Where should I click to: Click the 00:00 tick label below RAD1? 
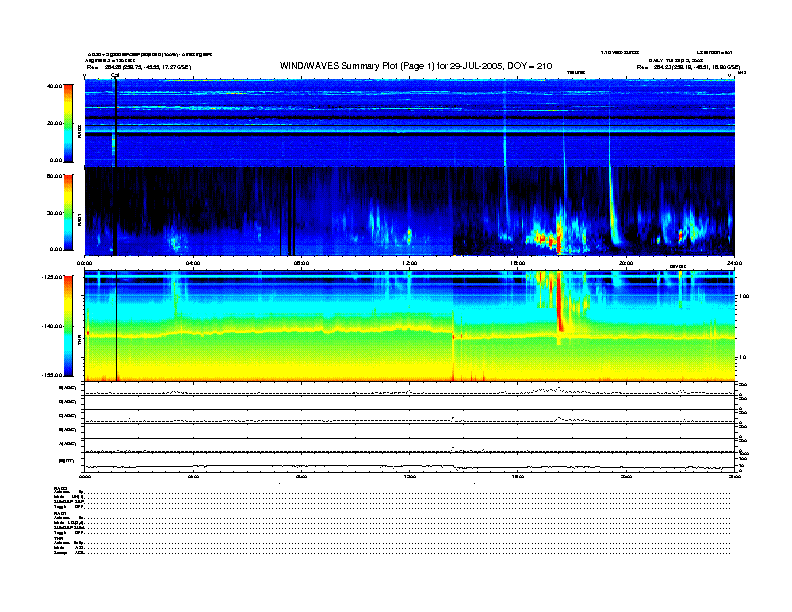84,263
